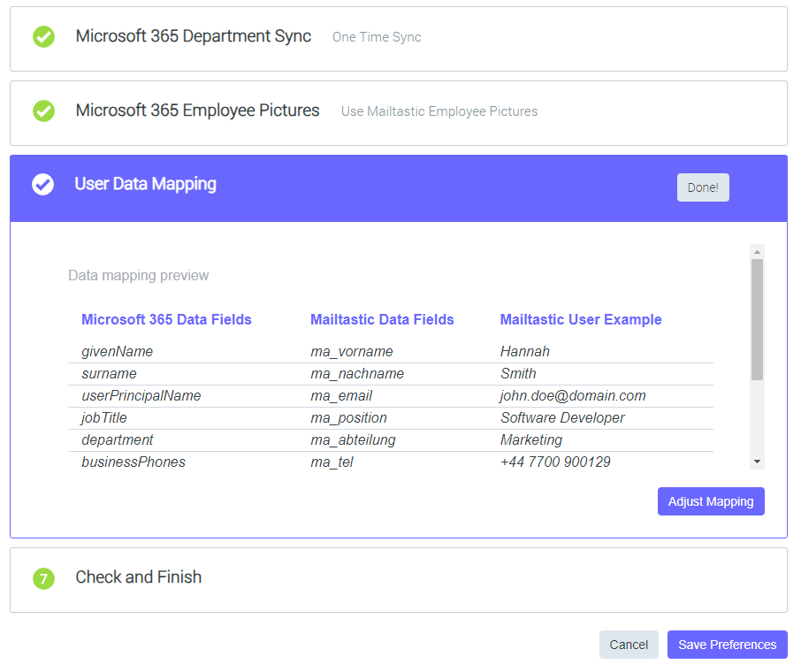Click the green checkmark beside Microsoft 365 Department Sync

point(43,37)
